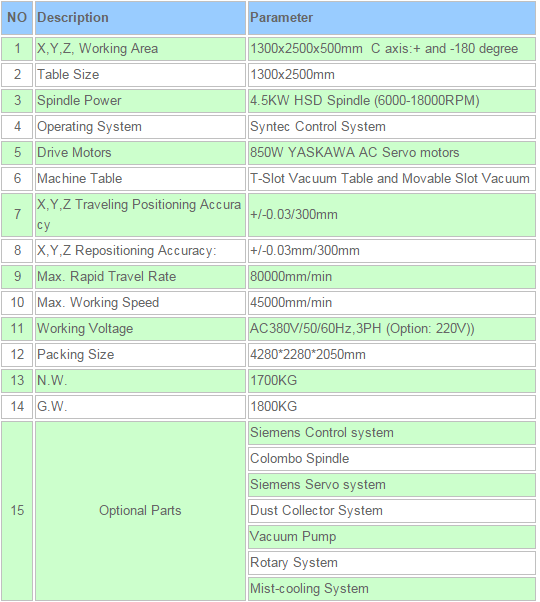The image size is (540, 602).
Task: Select the Colombo Spindle option cell
Action: pyautogui.click(x=391, y=459)
